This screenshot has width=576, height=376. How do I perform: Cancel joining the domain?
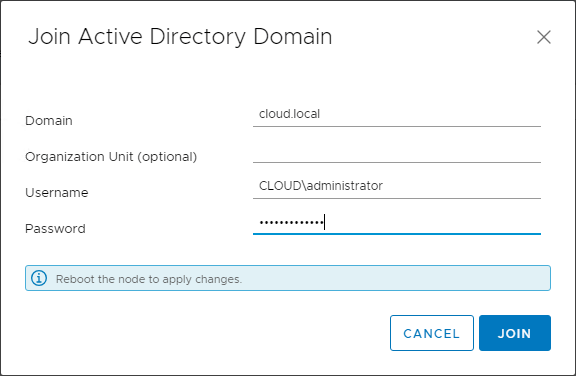pyautogui.click(x=432, y=333)
